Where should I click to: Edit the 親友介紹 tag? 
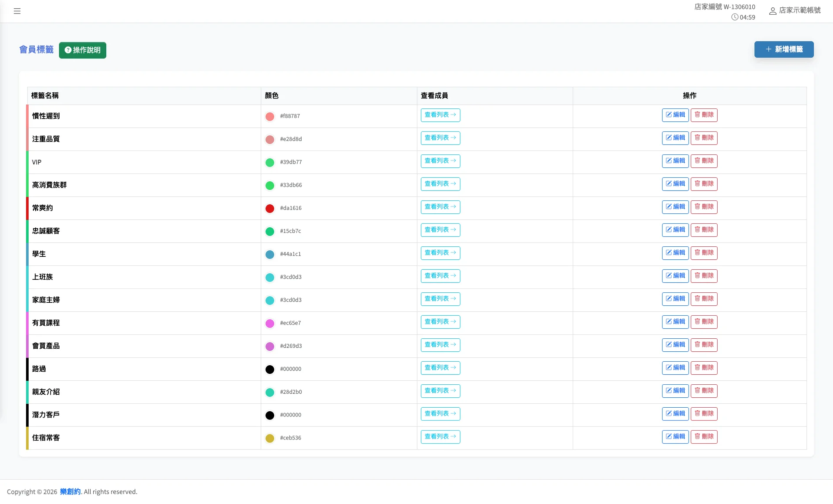click(x=675, y=391)
